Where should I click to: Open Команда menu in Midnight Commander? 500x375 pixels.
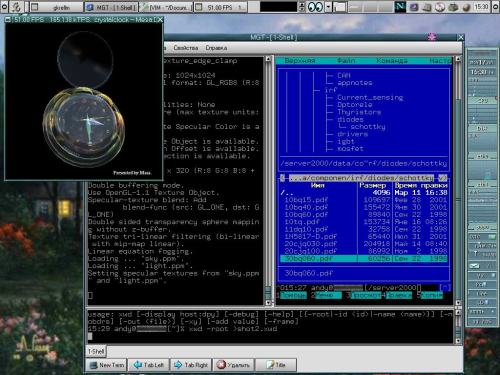392,61
